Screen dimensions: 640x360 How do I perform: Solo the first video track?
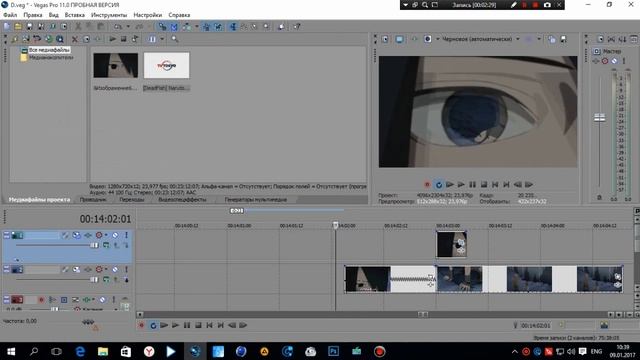point(126,235)
